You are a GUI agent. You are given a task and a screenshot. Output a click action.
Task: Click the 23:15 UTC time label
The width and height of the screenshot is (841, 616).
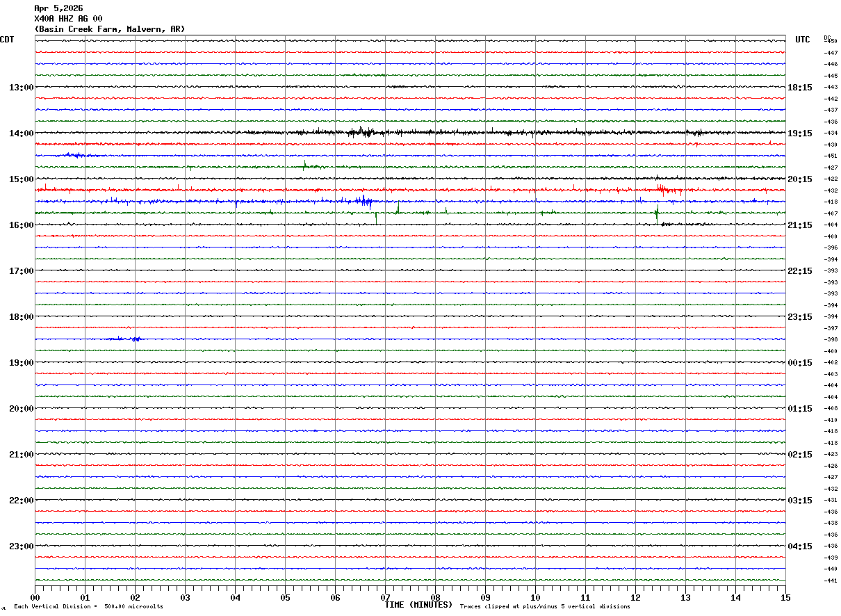tap(800, 317)
